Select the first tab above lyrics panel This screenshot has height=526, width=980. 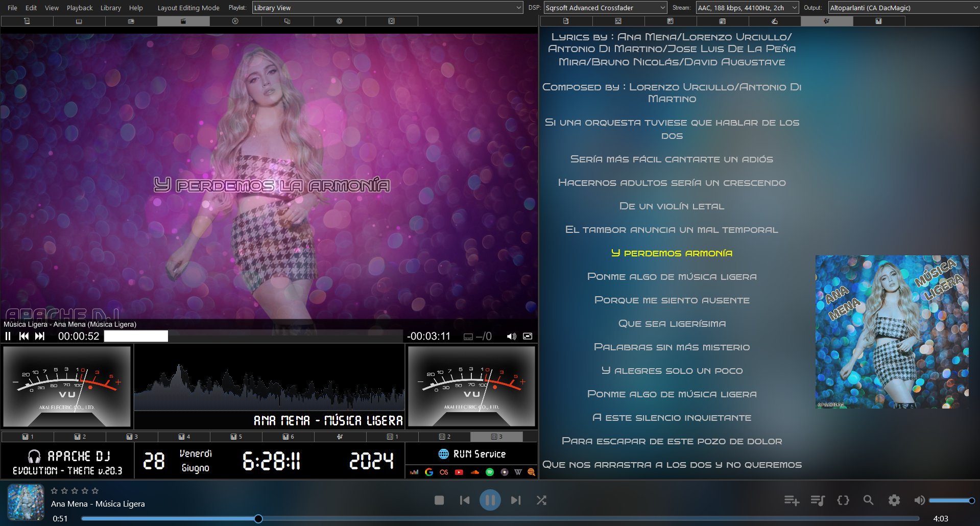566,21
